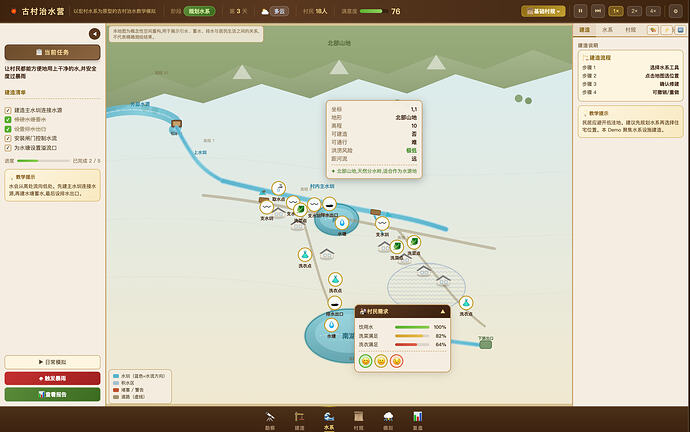Viewport: 690px width, 432px height.
Task: Set speed to 4x
Action: [653, 11]
